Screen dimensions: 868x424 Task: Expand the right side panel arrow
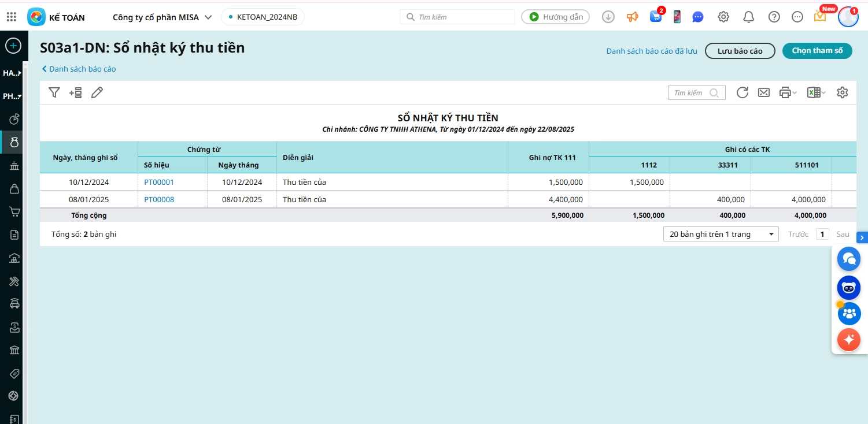862,237
